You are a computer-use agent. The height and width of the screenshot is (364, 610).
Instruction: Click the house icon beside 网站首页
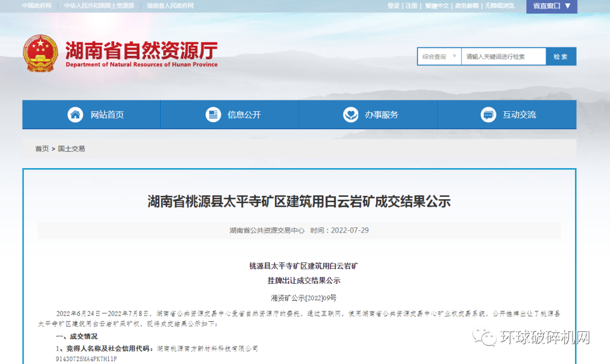(75, 115)
